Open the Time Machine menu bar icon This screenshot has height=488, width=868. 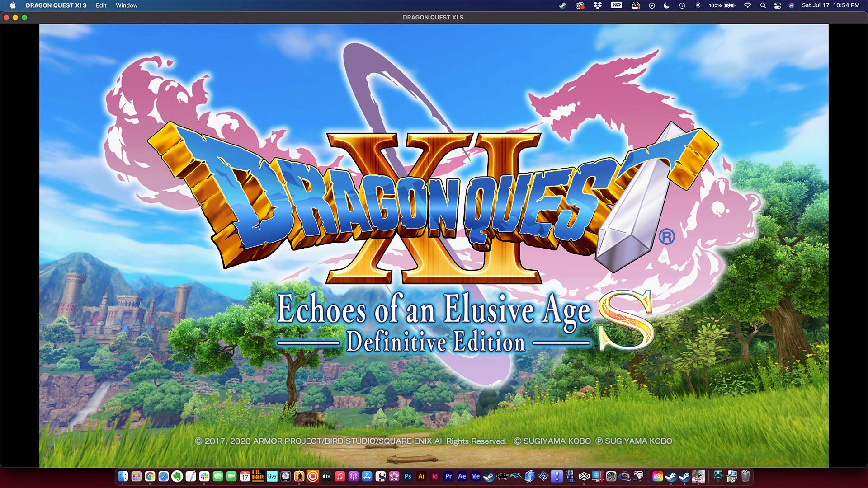click(682, 5)
